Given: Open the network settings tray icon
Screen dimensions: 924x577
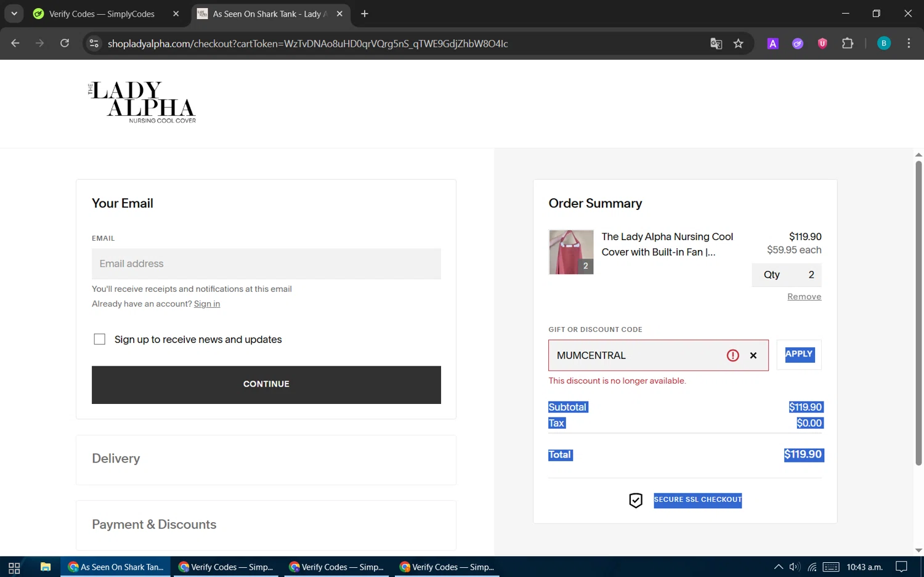Looking at the screenshot, I should pyautogui.click(x=813, y=567).
